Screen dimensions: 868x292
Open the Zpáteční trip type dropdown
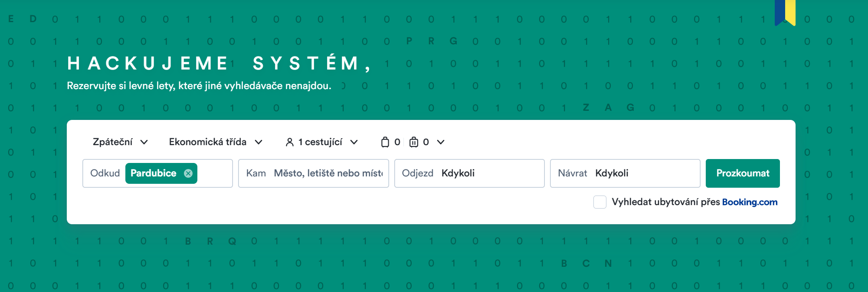[x=113, y=142]
